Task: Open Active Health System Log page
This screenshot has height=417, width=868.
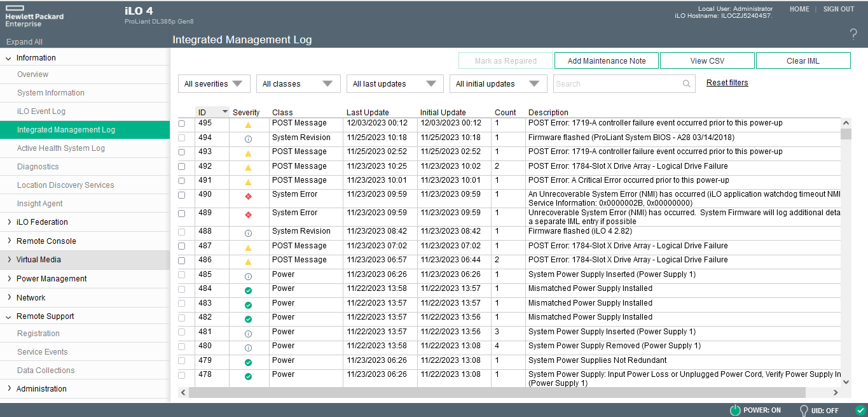Action: 61,148
